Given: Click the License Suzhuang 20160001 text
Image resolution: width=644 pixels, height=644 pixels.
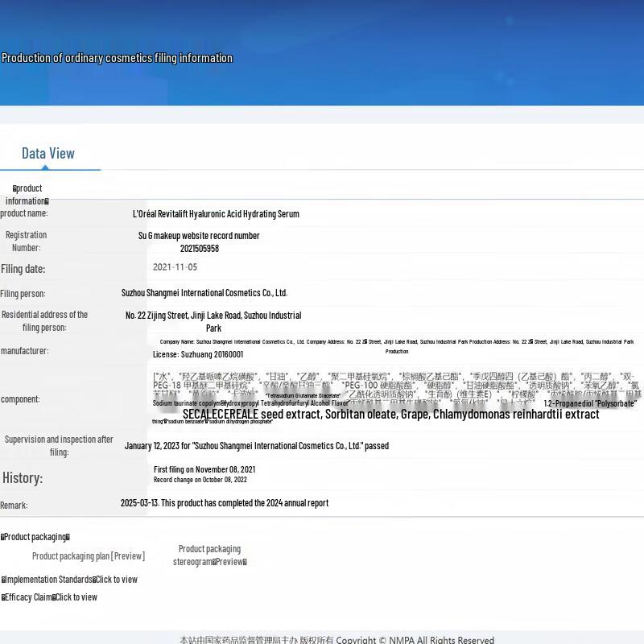Looking at the screenshot, I should pyautogui.click(x=198, y=354).
